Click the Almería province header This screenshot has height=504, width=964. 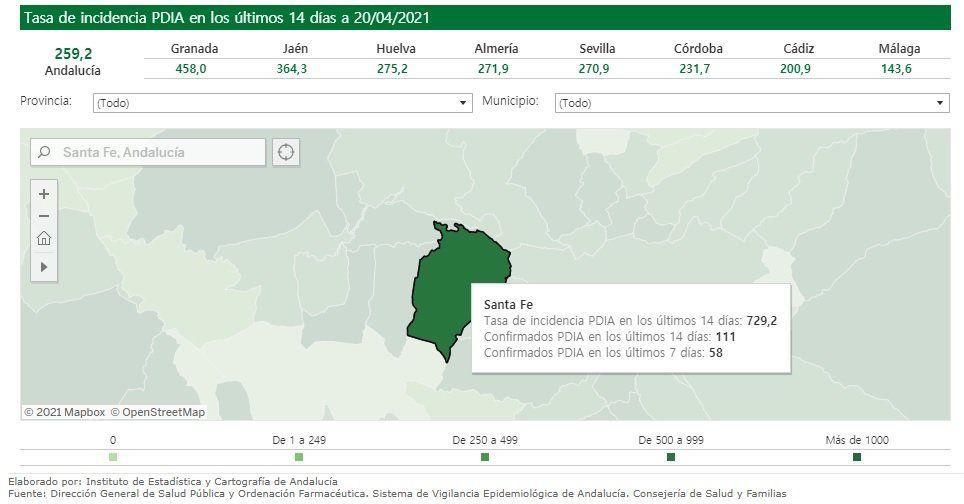click(x=496, y=49)
